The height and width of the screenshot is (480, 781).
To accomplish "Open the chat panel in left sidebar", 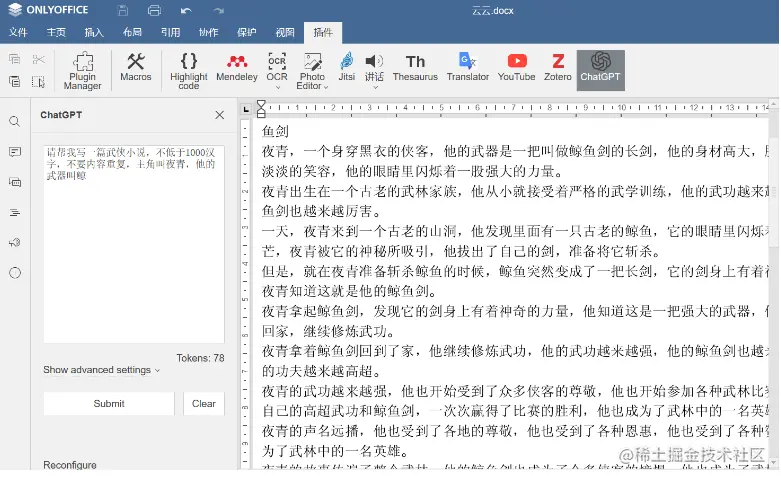I will point(15,182).
